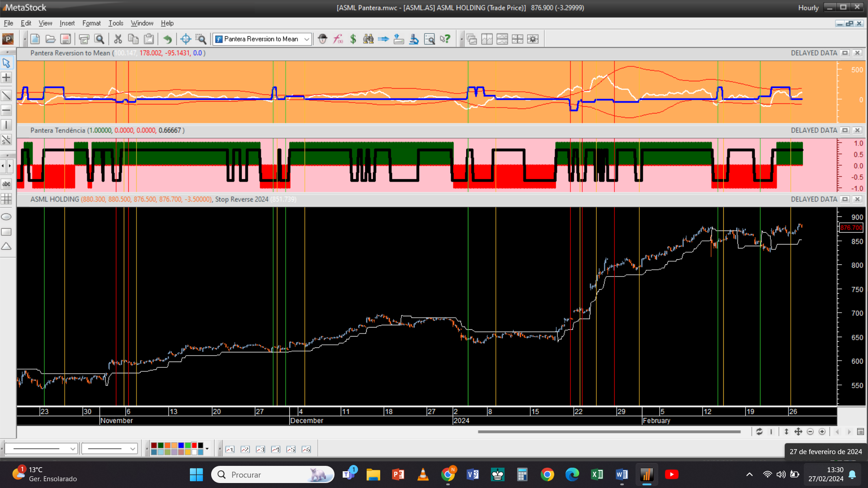Open the Tools menu
Viewport: 868px width, 488px height.
116,23
